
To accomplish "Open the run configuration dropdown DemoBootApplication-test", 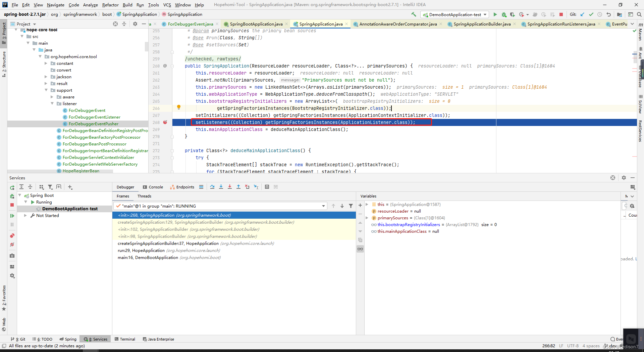I will coord(454,14).
